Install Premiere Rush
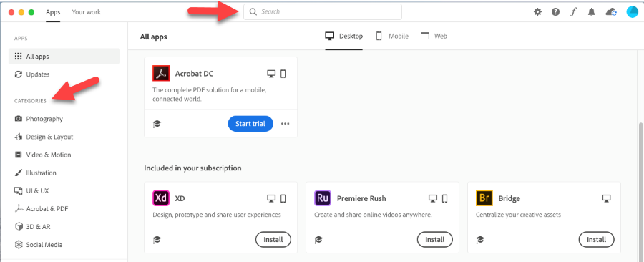 pos(435,239)
